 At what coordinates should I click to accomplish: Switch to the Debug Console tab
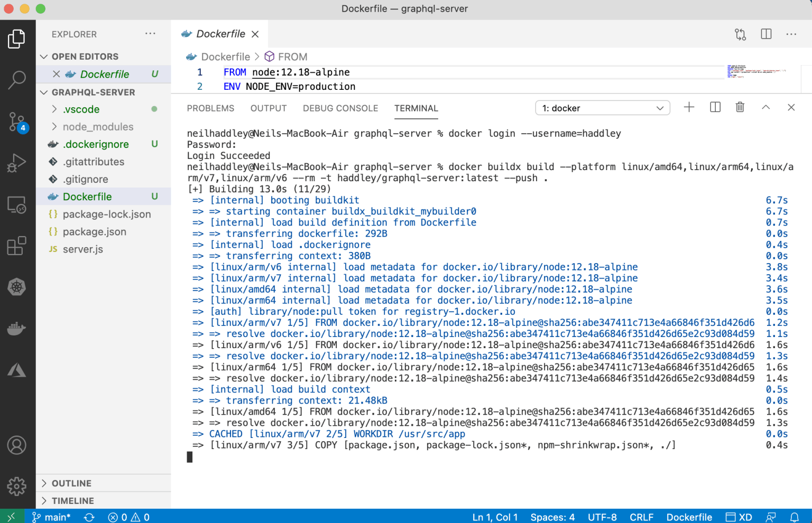click(340, 108)
